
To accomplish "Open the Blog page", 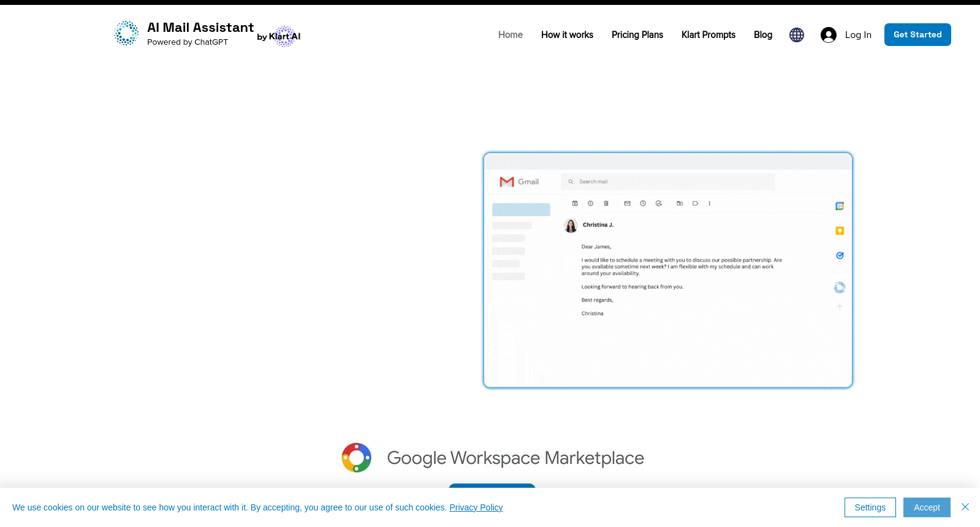I will coord(763,35).
